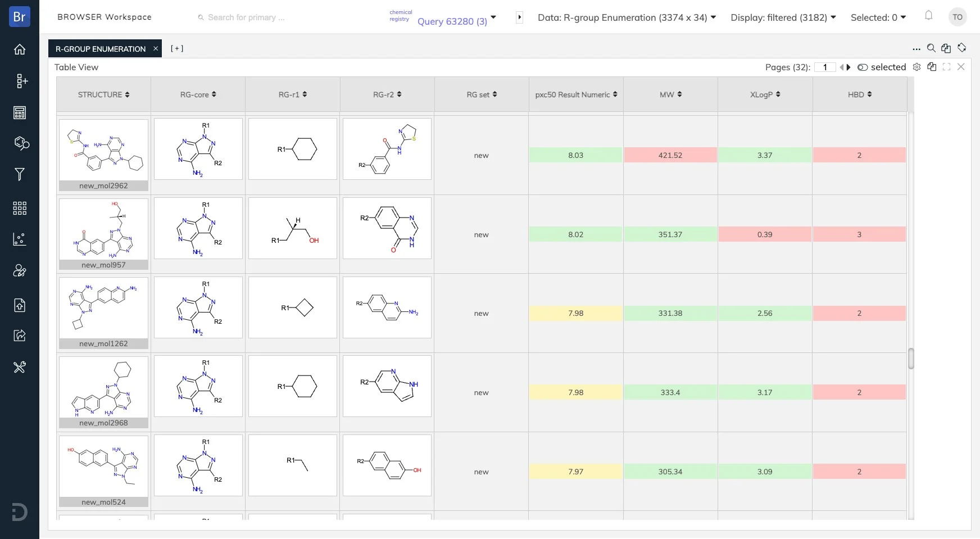Go to next table page arrow
The width and height of the screenshot is (980, 539).
point(849,67)
